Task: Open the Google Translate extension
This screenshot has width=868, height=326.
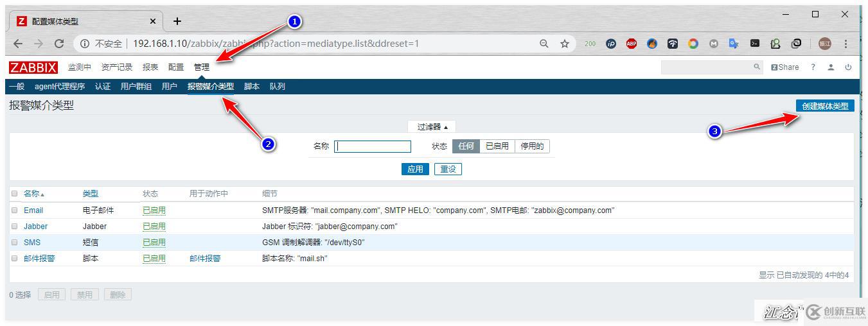Action: (734, 44)
